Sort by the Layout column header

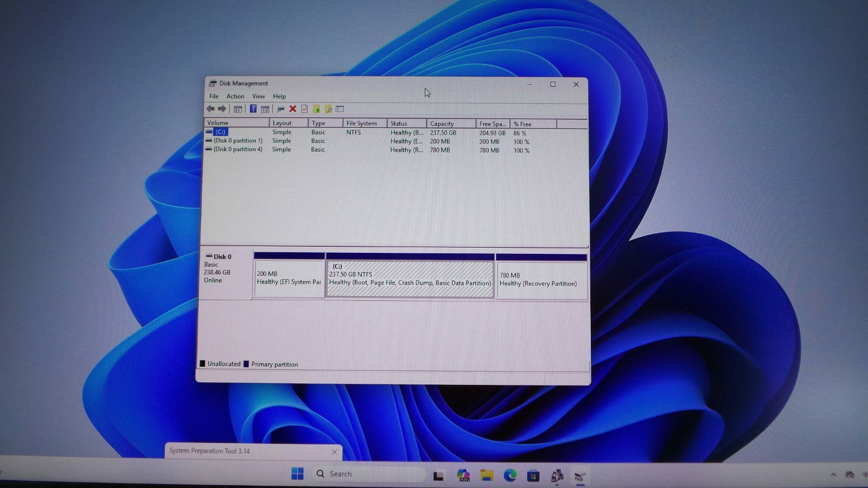pos(289,123)
